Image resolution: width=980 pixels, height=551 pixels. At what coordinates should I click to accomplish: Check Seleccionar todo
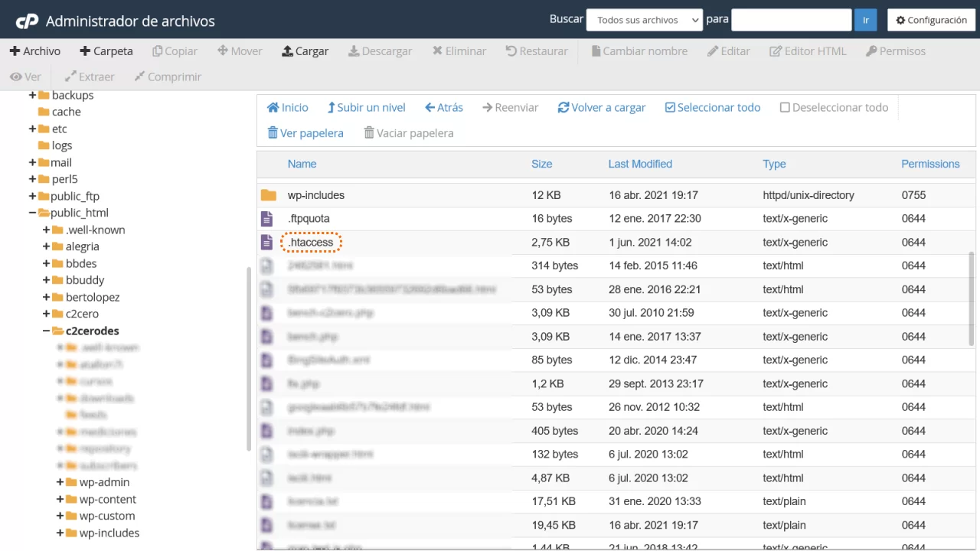pyautogui.click(x=713, y=108)
